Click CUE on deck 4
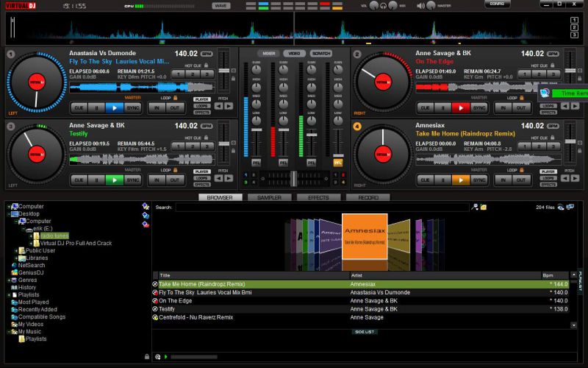Image resolution: width=588 pixels, height=368 pixels. [x=425, y=180]
